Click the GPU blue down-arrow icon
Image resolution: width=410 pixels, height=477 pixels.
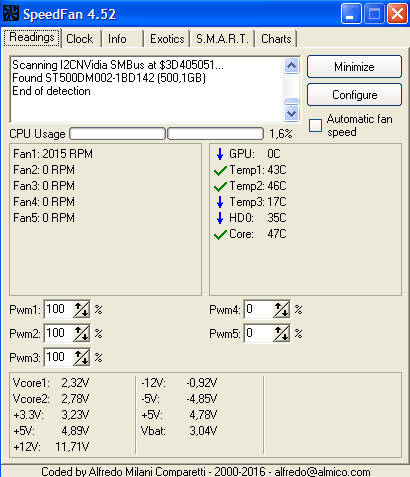tap(220, 154)
